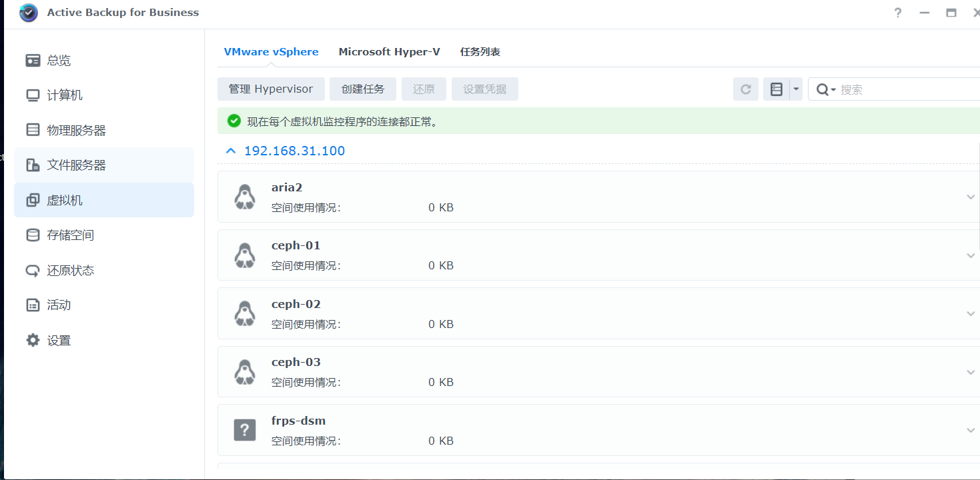Click the Active Backup for Business app logo
Viewport: 980px width, 480px height.
coord(29,13)
